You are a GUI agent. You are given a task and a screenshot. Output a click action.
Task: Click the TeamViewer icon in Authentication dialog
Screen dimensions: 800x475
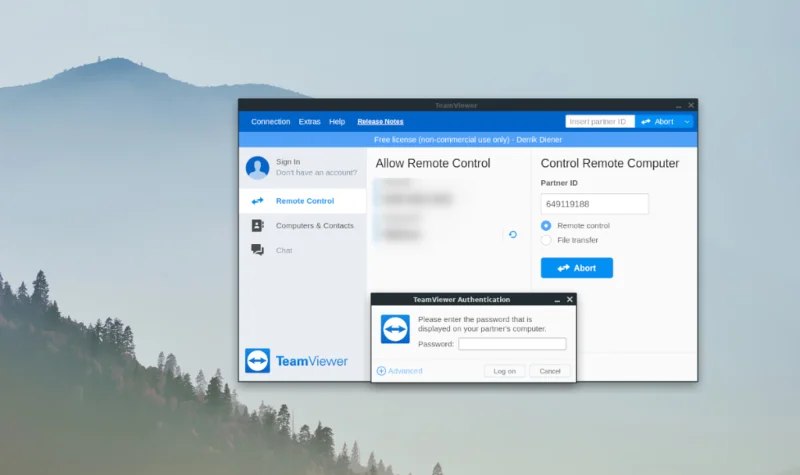395,329
